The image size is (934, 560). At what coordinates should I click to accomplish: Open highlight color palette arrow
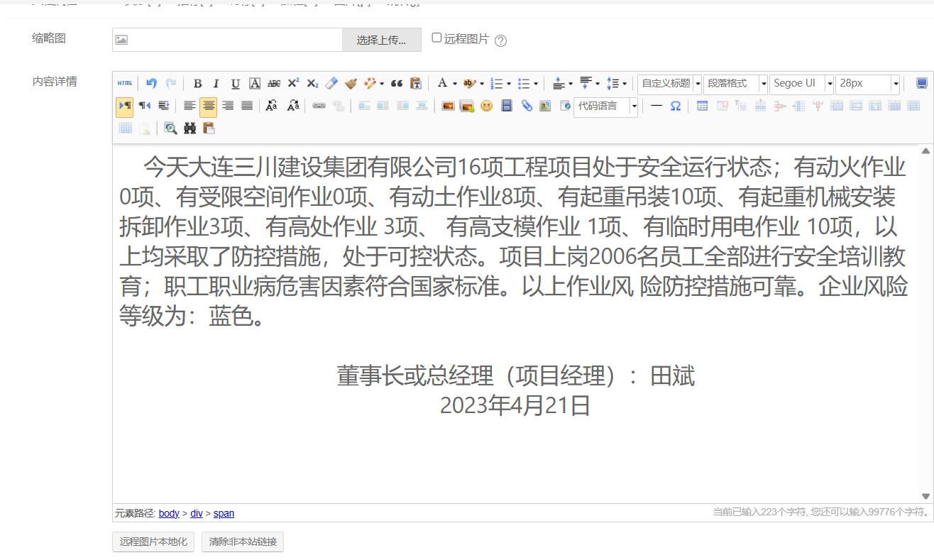tap(482, 84)
